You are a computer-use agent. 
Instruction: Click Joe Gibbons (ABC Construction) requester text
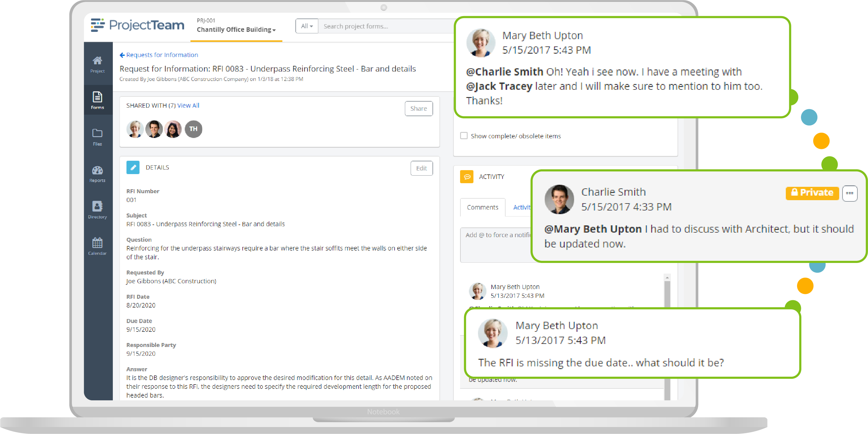(171, 281)
